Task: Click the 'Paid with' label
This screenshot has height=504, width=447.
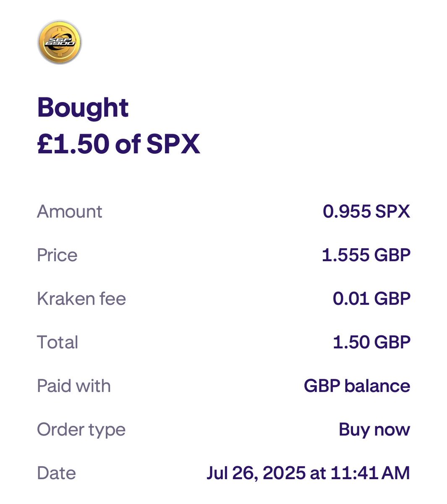Action: coord(74,386)
